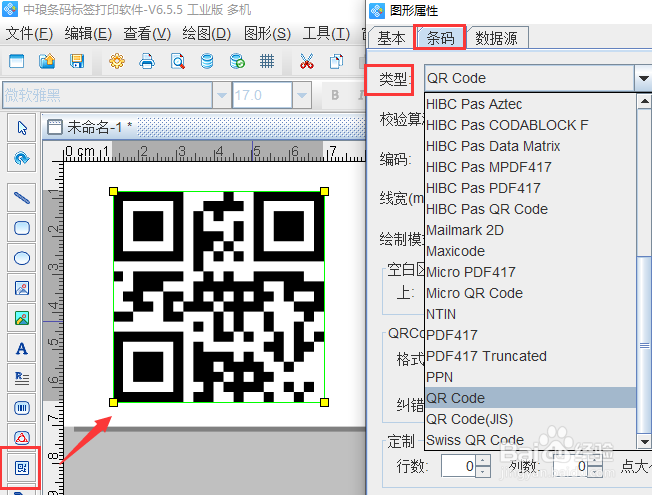The width and height of the screenshot is (652, 495).
Task: Choose PDF417 Truncated barcode type
Action: tap(531, 356)
